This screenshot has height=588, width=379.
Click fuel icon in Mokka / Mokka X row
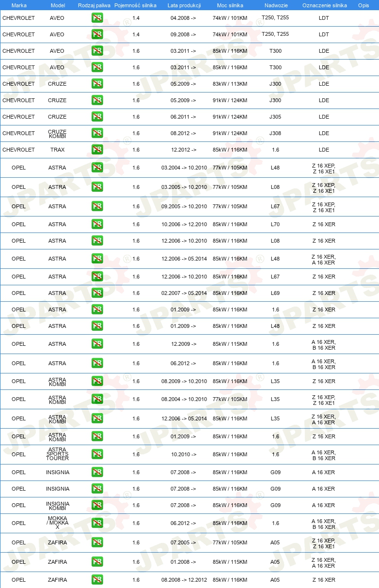click(x=97, y=523)
